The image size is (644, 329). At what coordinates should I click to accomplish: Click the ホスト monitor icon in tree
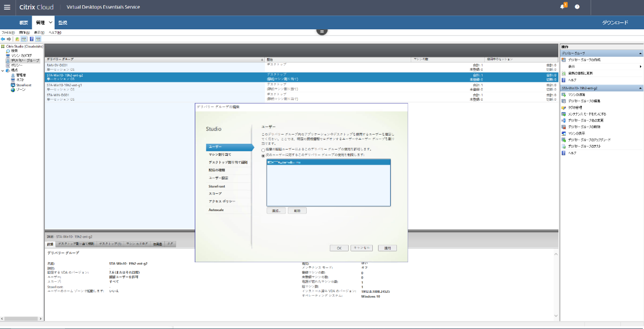tap(13, 80)
